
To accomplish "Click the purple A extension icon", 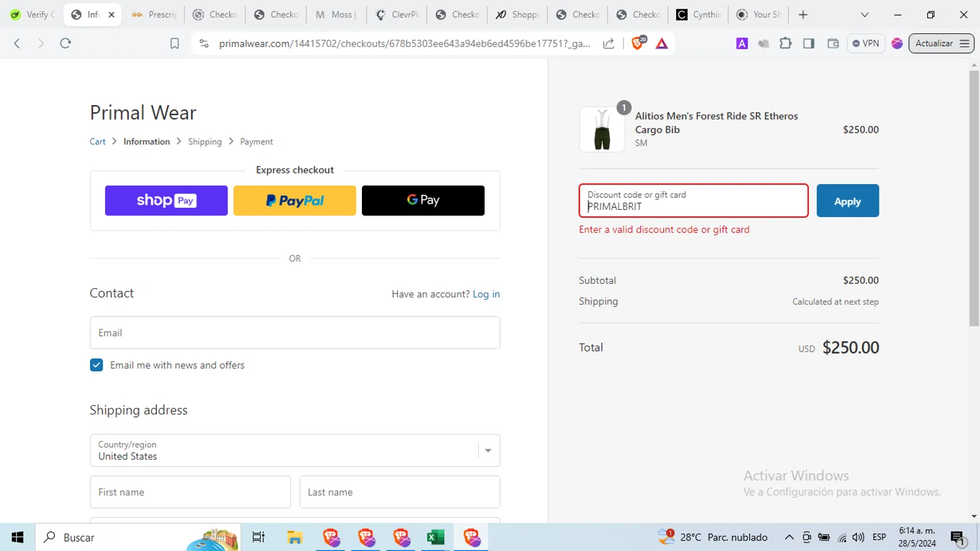I will coord(742,43).
